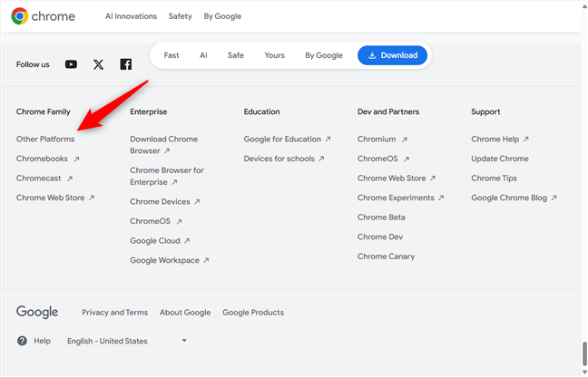Screen dimensions: 588x377
Task: Open AI Innovations menu
Action: coord(131,16)
